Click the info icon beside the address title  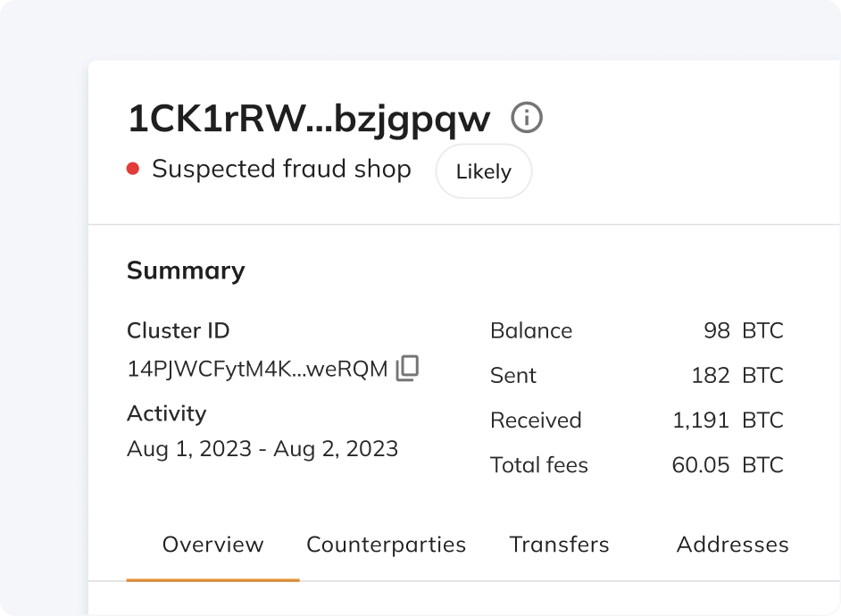(x=527, y=118)
